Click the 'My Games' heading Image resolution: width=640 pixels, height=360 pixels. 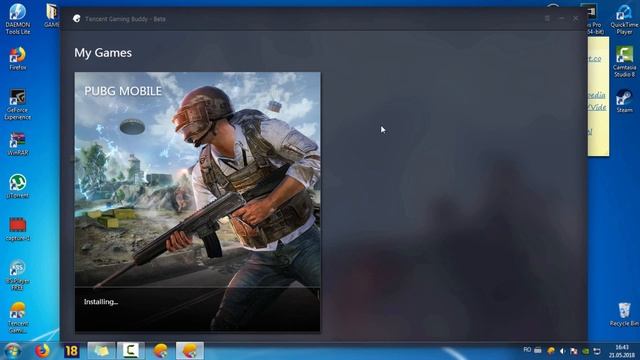tap(103, 53)
